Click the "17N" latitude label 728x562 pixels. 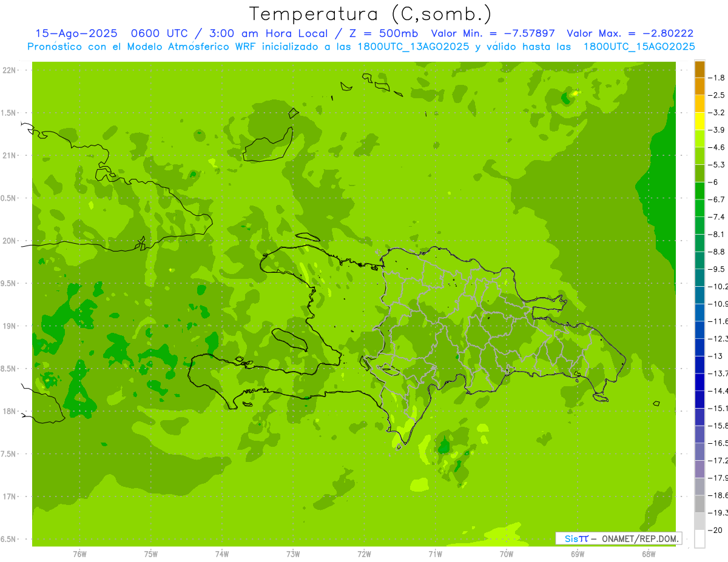(x=9, y=497)
